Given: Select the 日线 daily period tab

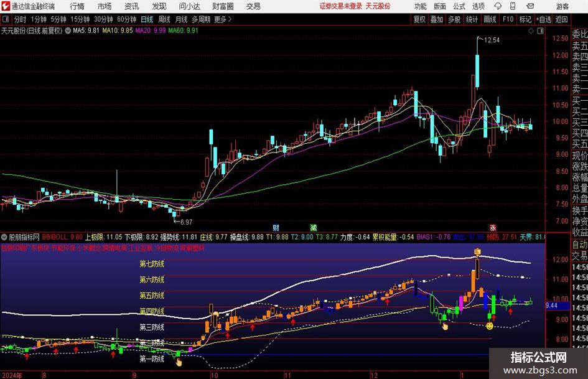Looking at the screenshot, I should click(147, 19).
